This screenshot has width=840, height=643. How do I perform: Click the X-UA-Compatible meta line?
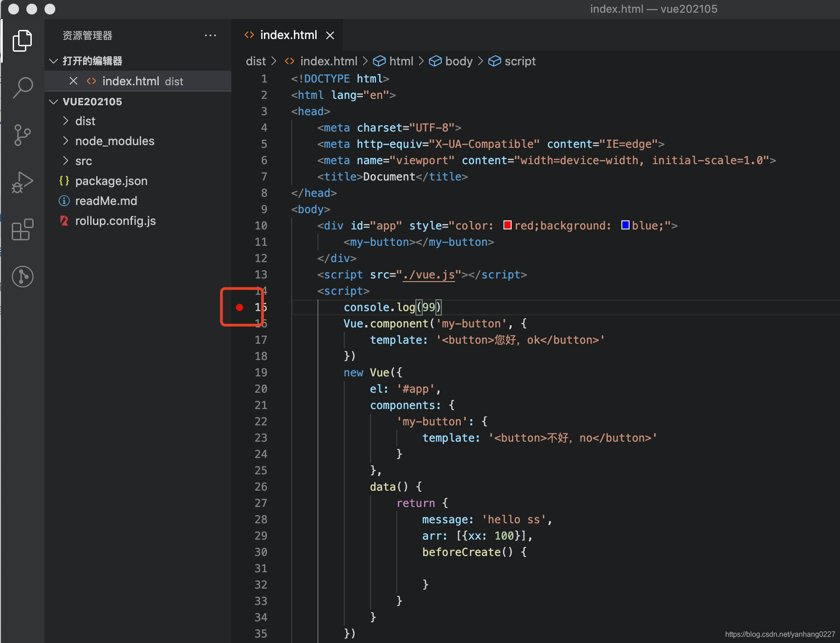[x=491, y=144]
